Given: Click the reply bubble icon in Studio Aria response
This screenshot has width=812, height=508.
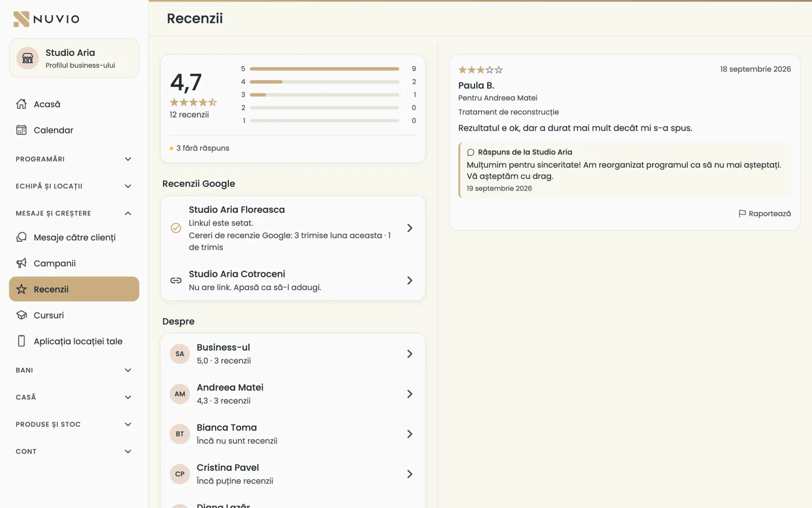Looking at the screenshot, I should (x=470, y=152).
